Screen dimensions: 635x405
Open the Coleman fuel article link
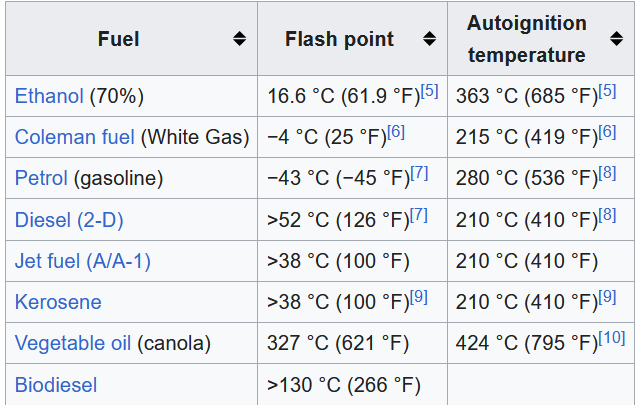[x=75, y=138]
